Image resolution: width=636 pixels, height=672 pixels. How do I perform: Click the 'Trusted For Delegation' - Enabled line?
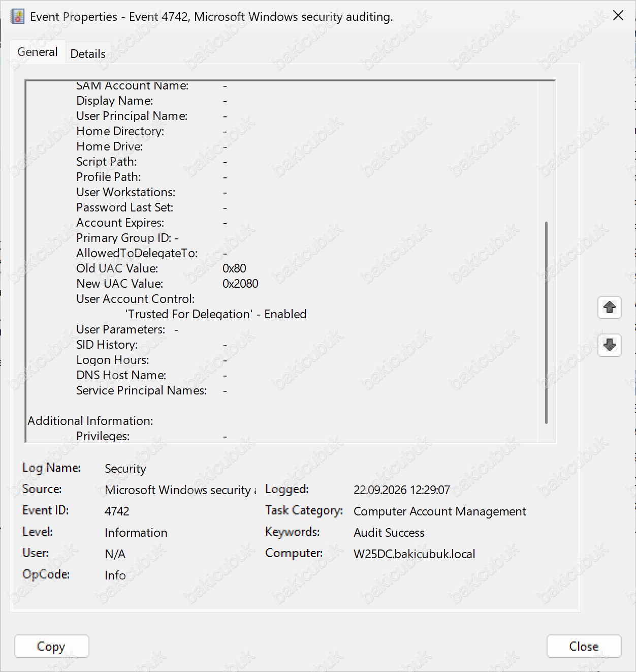click(216, 314)
